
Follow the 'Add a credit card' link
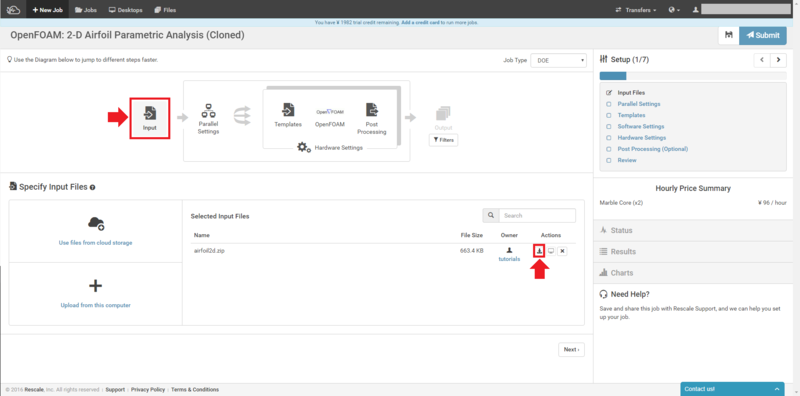pyautogui.click(x=421, y=22)
